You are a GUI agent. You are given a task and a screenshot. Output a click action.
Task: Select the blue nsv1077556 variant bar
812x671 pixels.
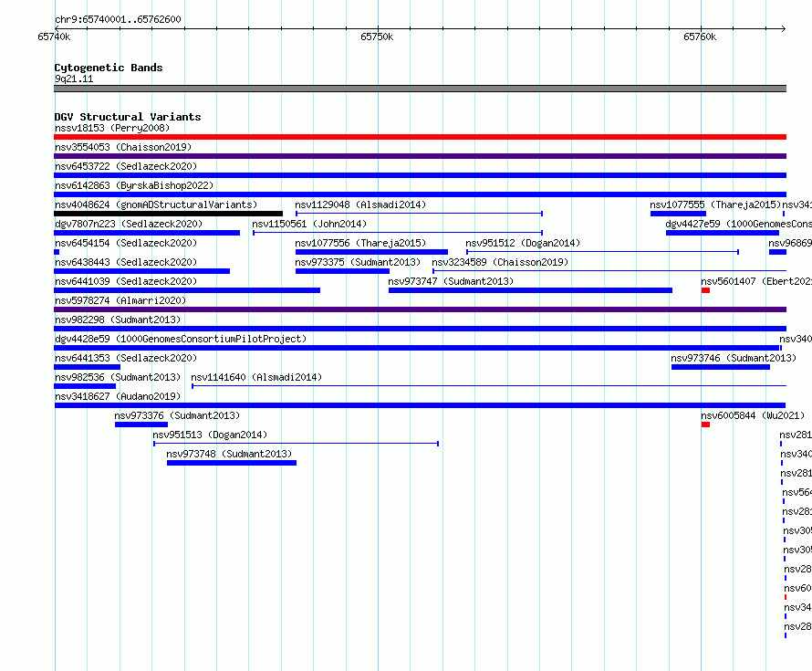pyautogui.click(x=372, y=252)
